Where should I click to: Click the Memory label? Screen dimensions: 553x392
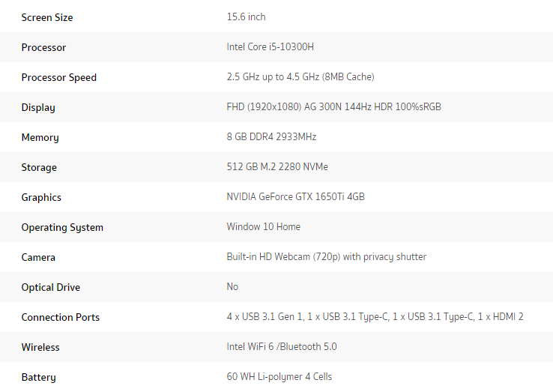[x=40, y=137]
